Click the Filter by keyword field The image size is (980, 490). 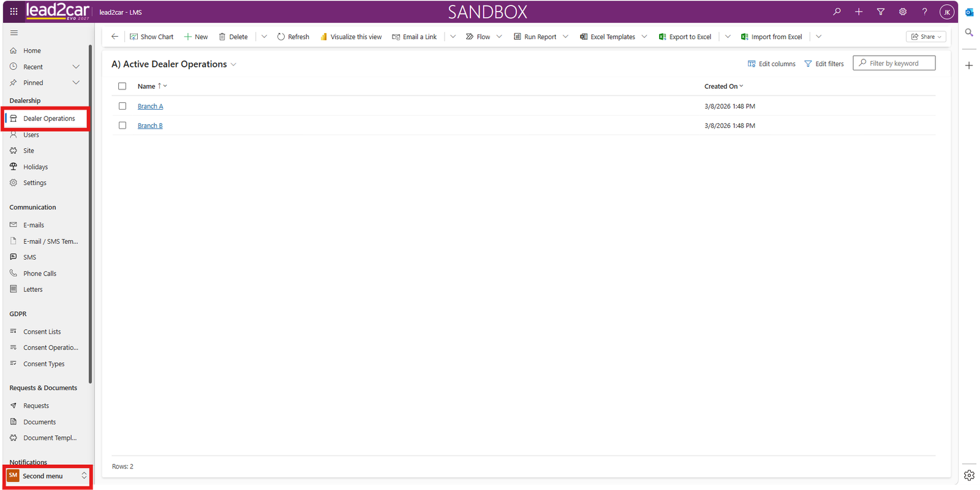point(894,63)
